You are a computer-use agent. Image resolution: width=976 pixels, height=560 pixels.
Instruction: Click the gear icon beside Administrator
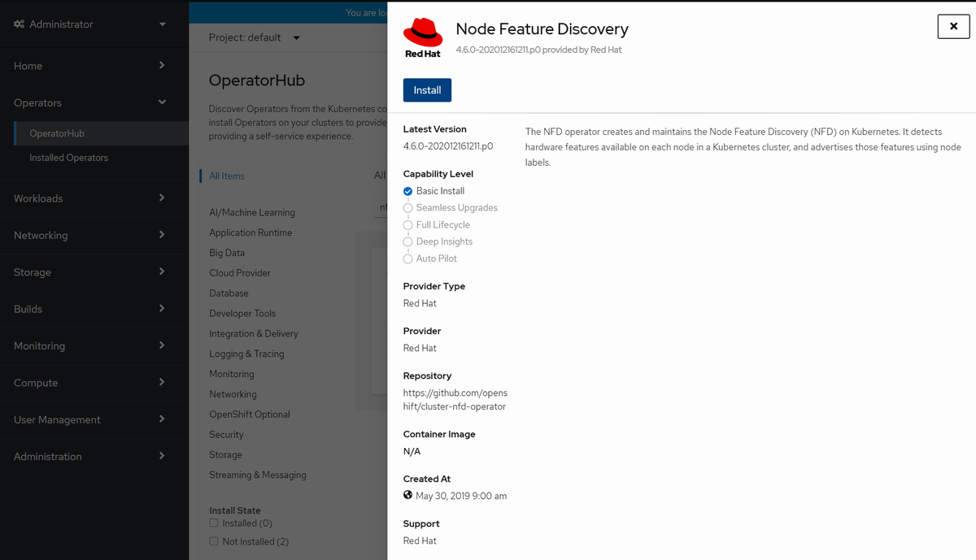[19, 24]
